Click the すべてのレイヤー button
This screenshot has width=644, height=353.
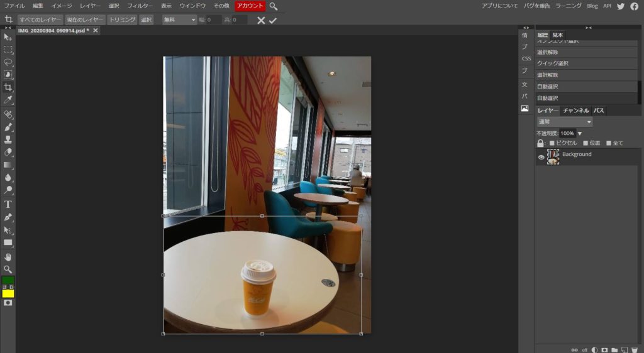coord(40,19)
